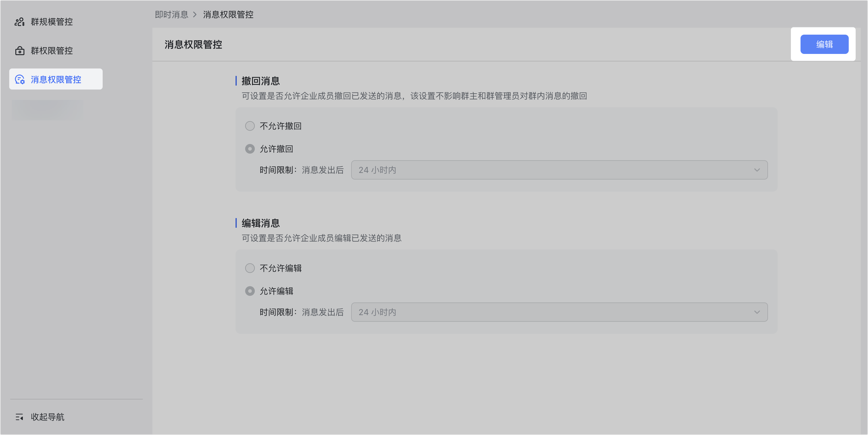Select 允许撤回 radio option
The width and height of the screenshot is (868, 435).
coord(250,149)
